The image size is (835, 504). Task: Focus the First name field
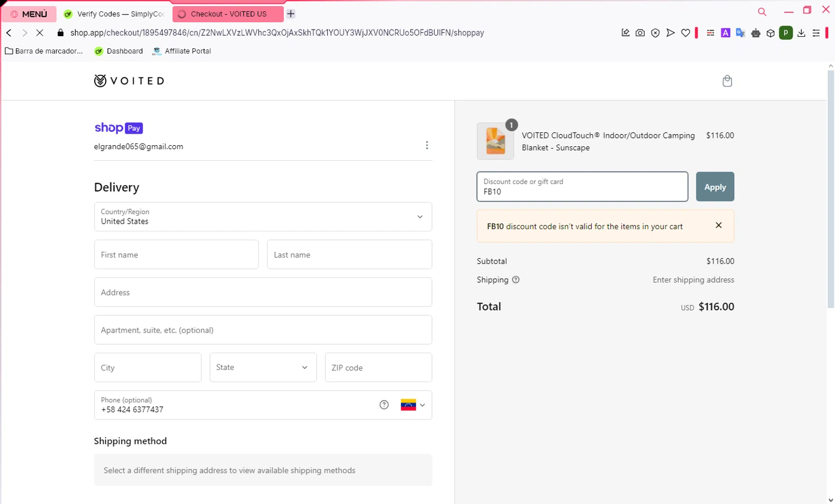click(176, 254)
